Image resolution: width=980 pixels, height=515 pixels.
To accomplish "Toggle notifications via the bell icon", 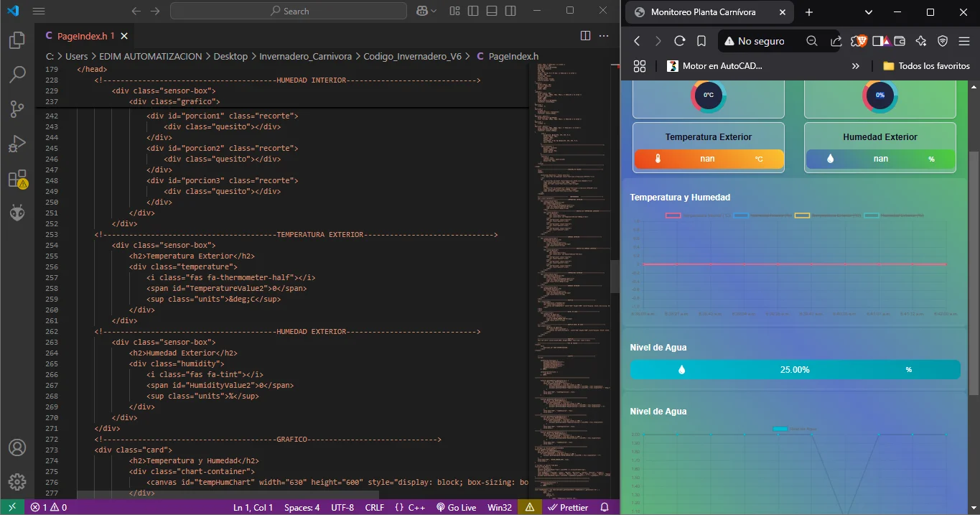I will point(604,507).
